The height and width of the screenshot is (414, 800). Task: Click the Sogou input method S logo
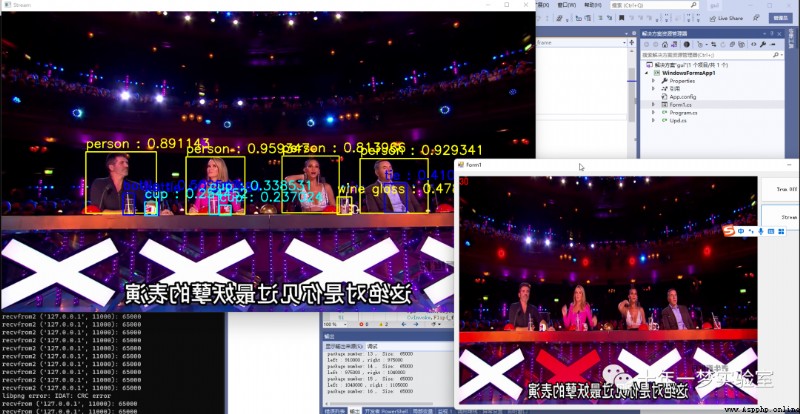click(729, 231)
